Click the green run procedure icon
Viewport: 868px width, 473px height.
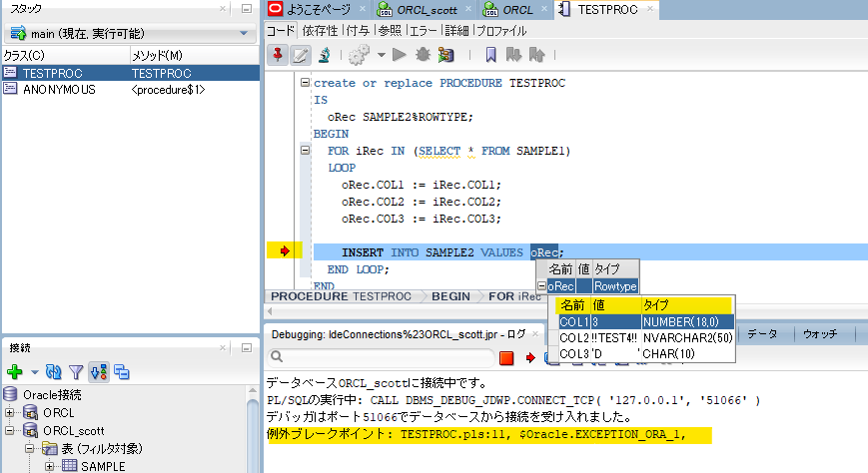coord(400,54)
